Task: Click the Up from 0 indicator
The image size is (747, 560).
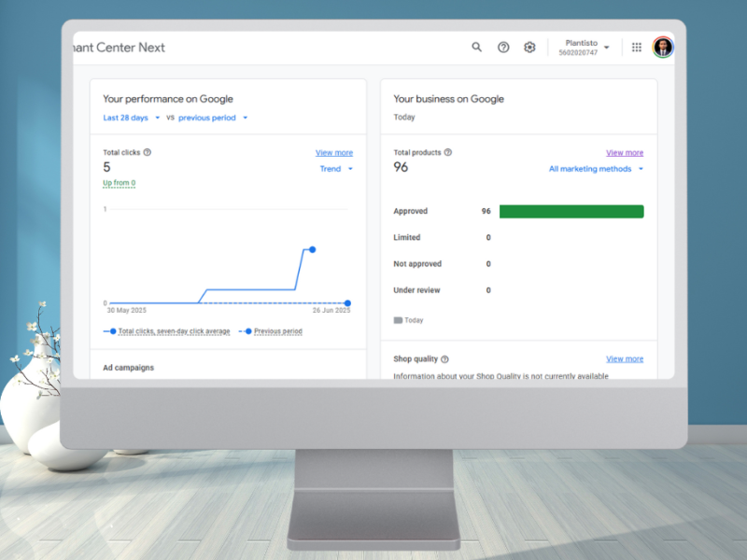Action: coord(120,183)
